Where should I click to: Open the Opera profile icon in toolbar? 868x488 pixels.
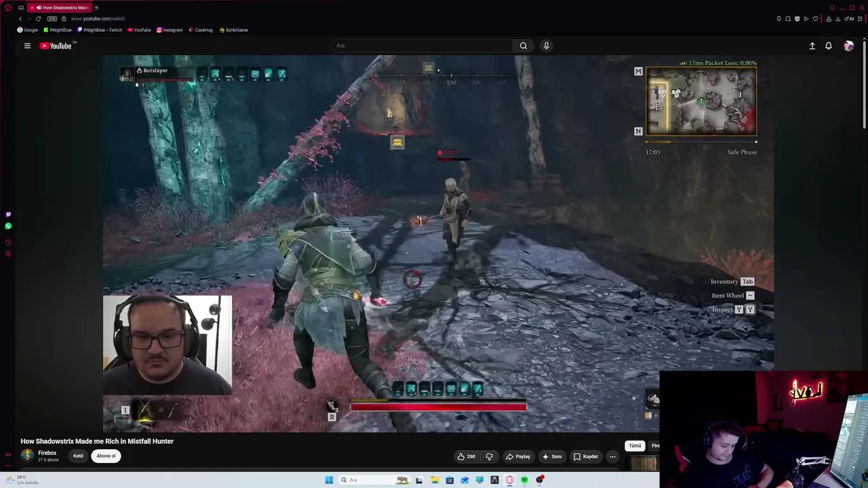click(829, 19)
